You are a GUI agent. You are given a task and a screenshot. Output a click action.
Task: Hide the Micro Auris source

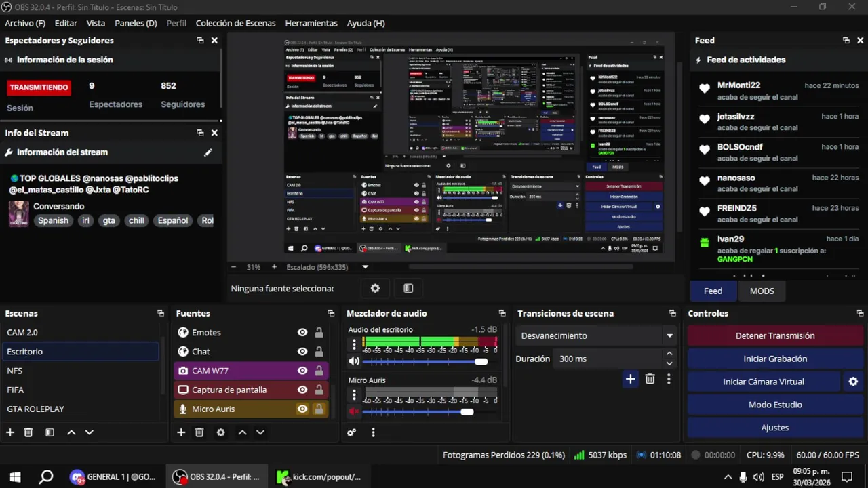302,409
